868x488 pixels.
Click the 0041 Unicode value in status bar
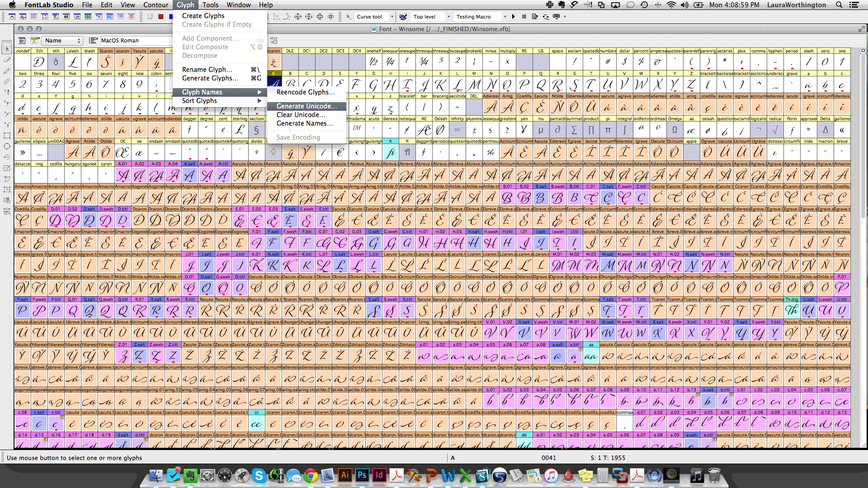click(x=548, y=458)
